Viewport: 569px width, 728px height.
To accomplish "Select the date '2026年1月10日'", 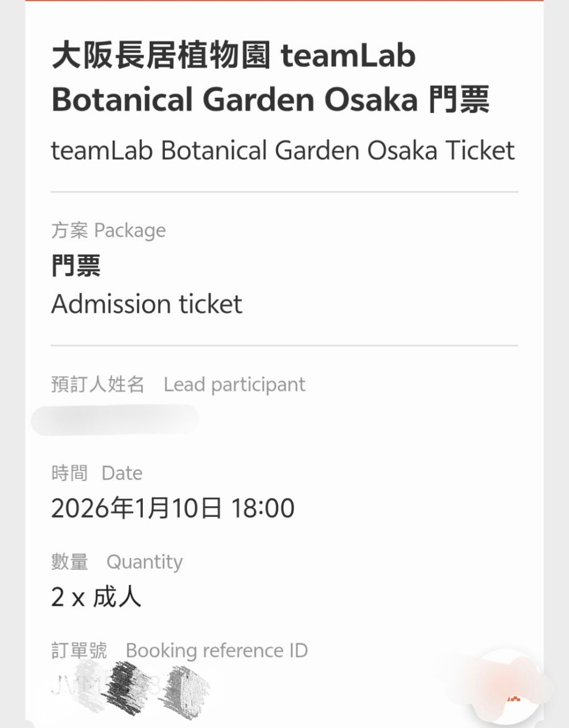I will 136,508.
